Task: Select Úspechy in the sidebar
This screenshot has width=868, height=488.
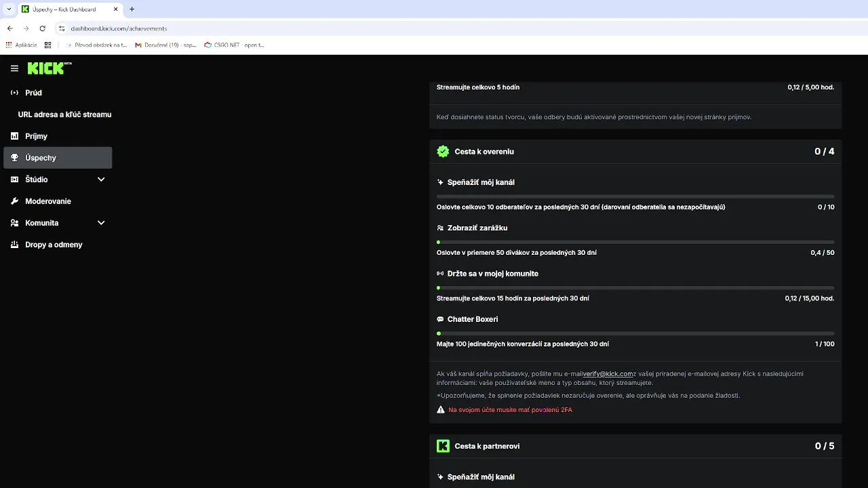Action: point(58,158)
